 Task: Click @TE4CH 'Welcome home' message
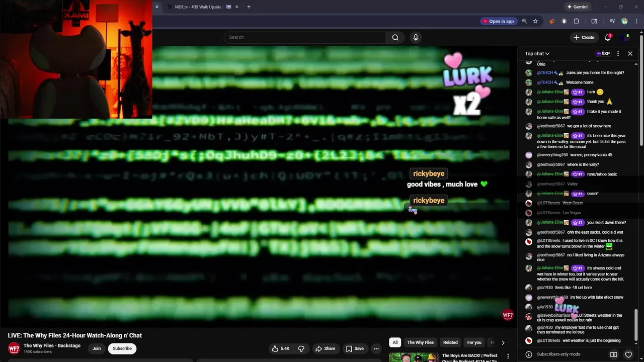(565, 82)
